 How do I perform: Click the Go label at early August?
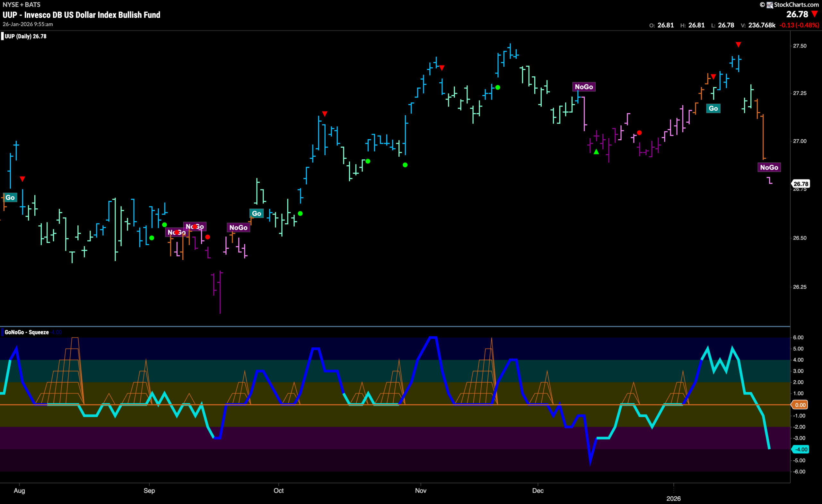point(10,197)
